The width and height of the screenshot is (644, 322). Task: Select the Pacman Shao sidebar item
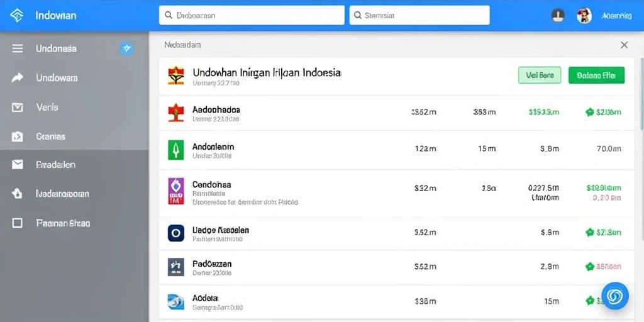point(74,223)
